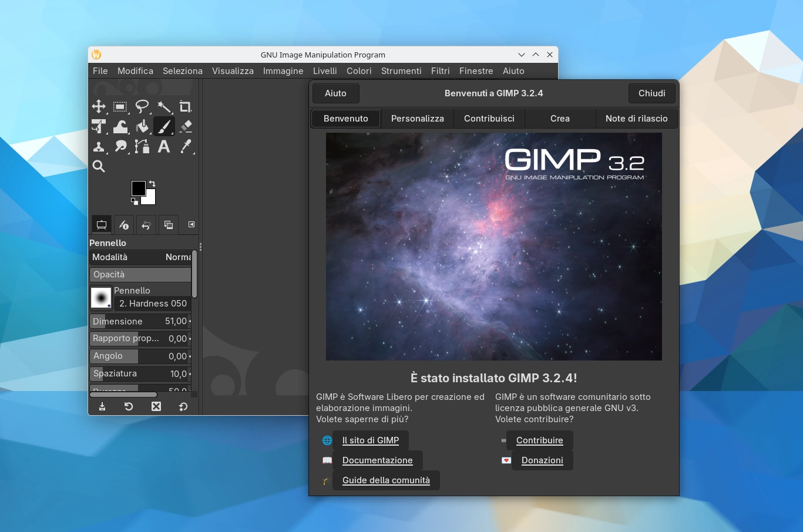
Task: Select the Eraser tool
Action: (185, 126)
